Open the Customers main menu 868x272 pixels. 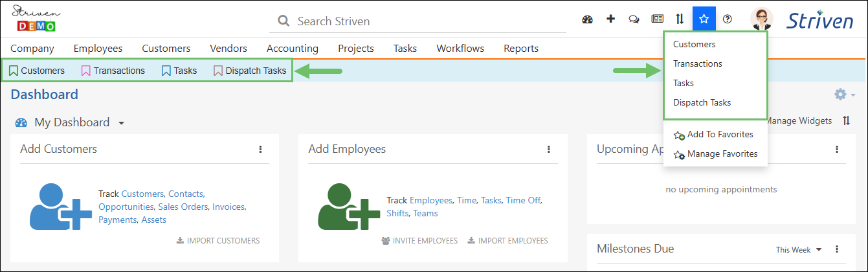pos(166,48)
